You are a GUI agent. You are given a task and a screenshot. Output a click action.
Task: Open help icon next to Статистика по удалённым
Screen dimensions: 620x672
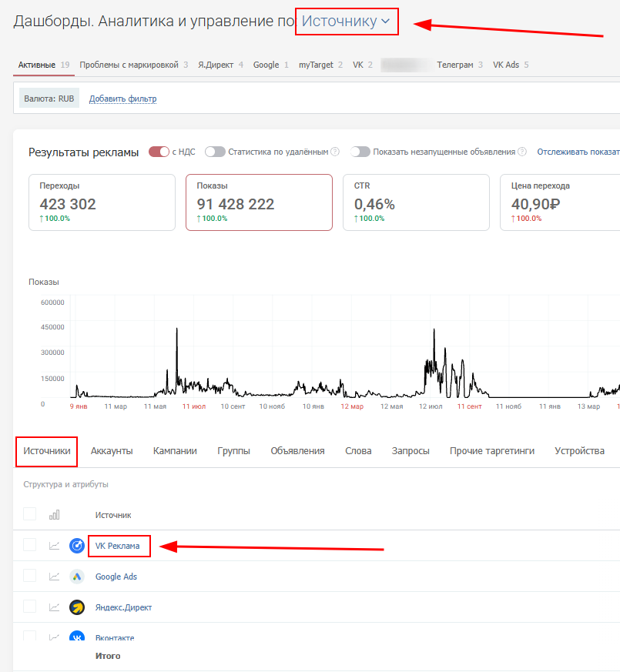point(335,152)
